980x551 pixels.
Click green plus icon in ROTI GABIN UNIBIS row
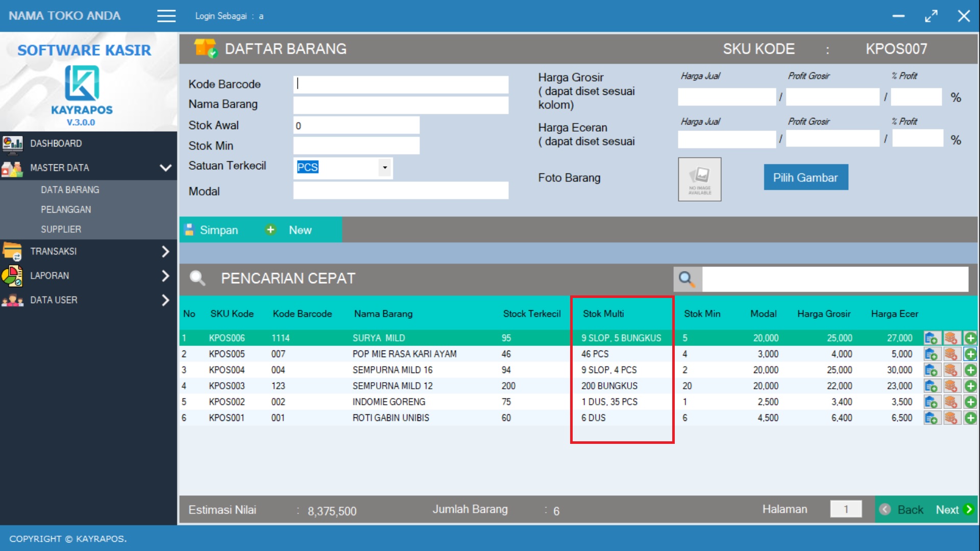click(x=970, y=418)
